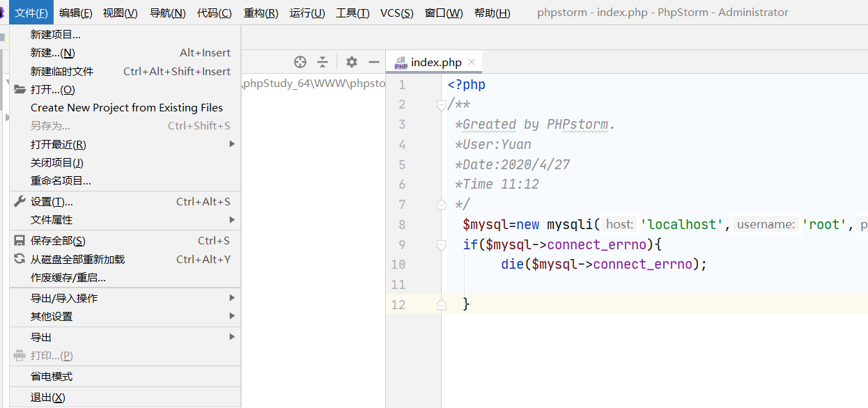868x408 pixels.
Task: Open the 文件(F) menu
Action: coord(31,13)
